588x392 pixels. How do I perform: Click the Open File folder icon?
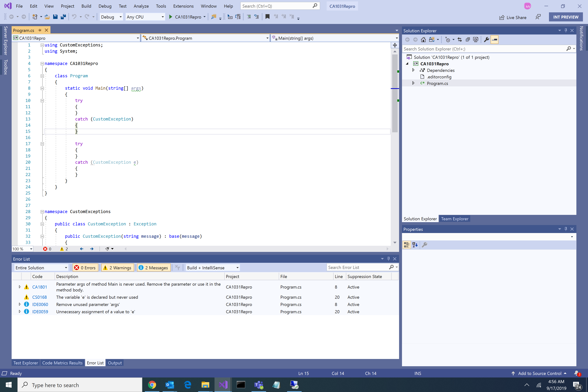47,17
